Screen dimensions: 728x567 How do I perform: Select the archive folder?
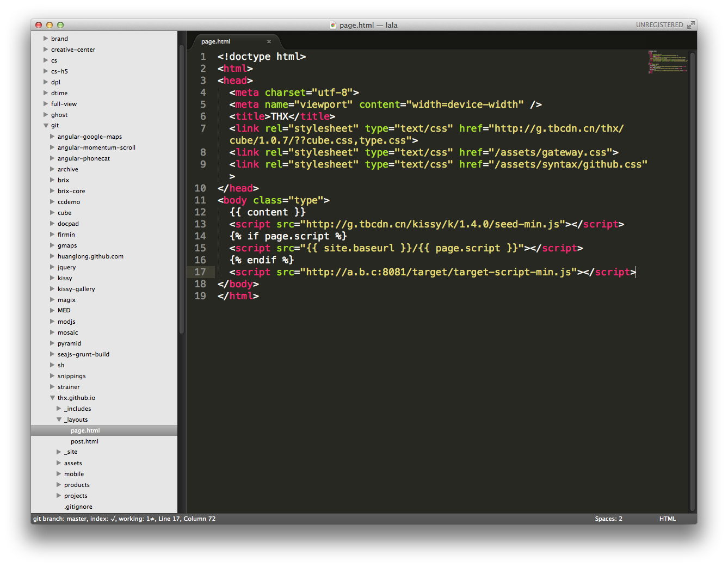[x=68, y=169]
